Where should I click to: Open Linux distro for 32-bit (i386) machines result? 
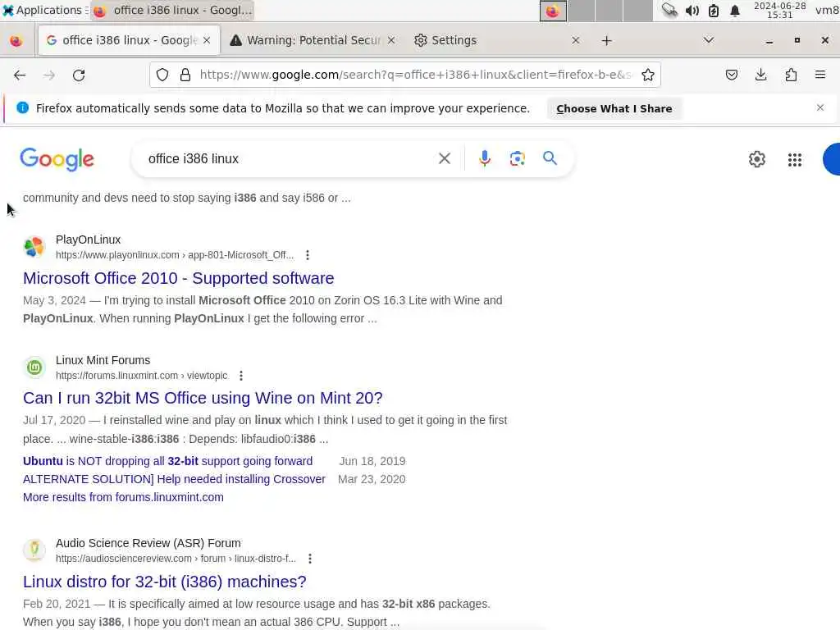tap(164, 582)
